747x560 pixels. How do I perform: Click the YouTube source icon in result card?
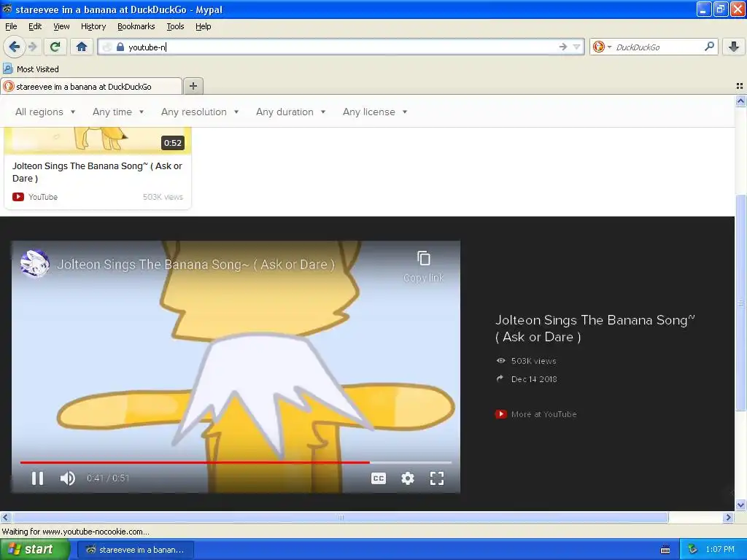18,197
